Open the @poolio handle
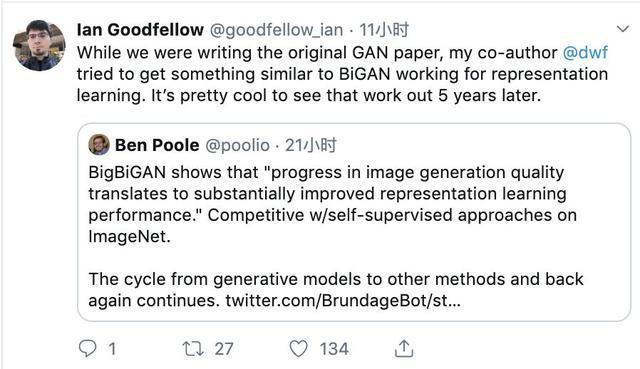640x369 pixels. (x=237, y=145)
